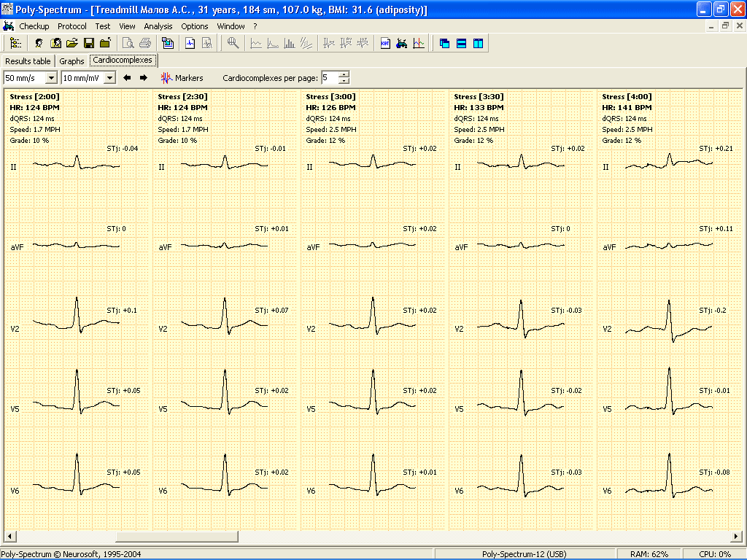Click the grayed bar chart toolbar icon
Viewport: 747px width, 560px height.
[x=289, y=43]
